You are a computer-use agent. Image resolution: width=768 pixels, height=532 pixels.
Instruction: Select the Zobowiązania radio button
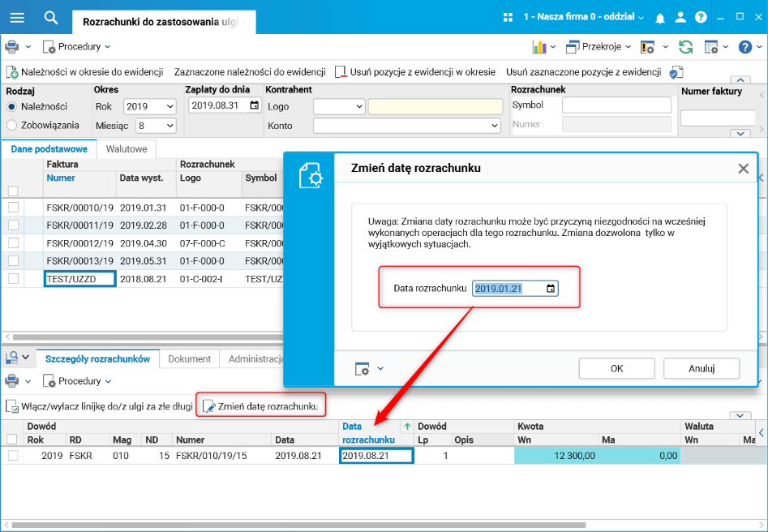pyautogui.click(x=11, y=125)
